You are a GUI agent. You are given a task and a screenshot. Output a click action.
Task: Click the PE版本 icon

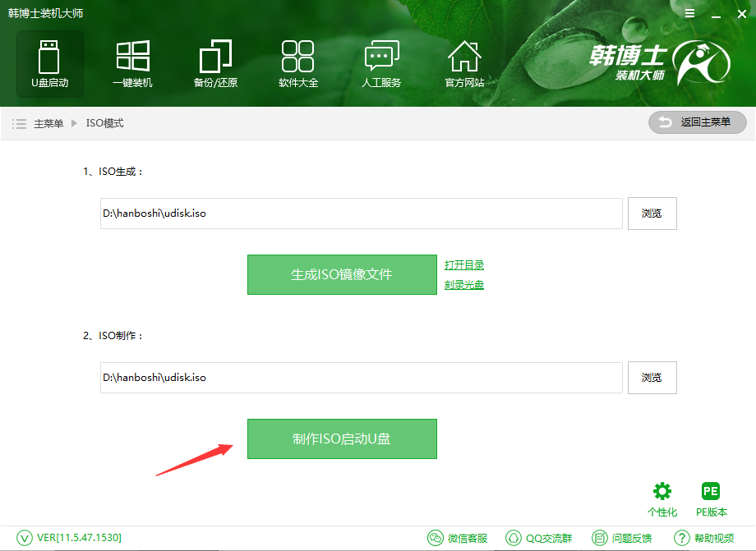[x=711, y=499]
